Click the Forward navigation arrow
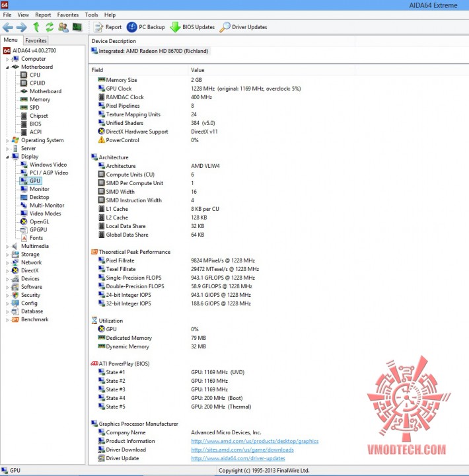Screen dimensions: 469x476 [x=21, y=27]
